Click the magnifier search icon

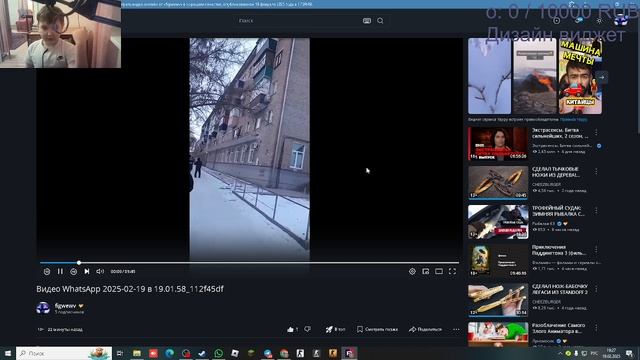380,20
